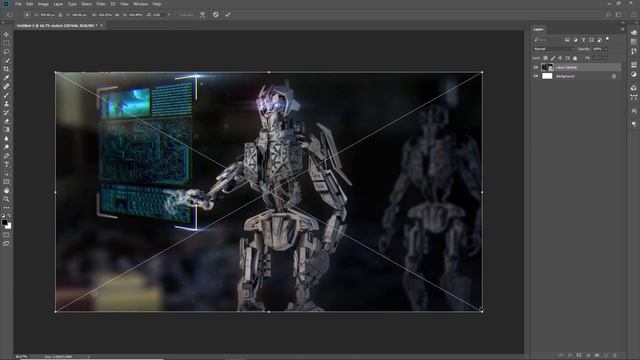Open the File menu

[18, 4]
